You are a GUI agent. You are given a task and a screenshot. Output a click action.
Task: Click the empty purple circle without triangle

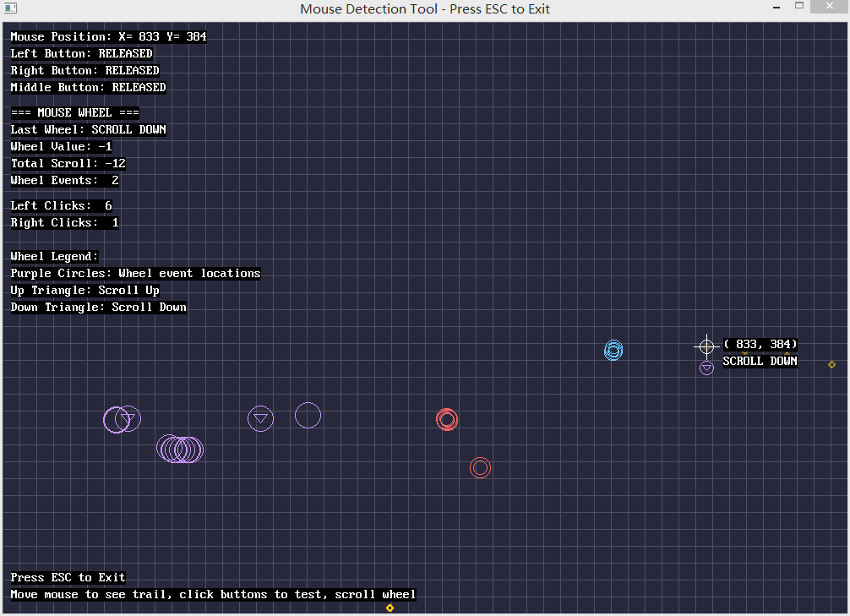[x=308, y=415]
